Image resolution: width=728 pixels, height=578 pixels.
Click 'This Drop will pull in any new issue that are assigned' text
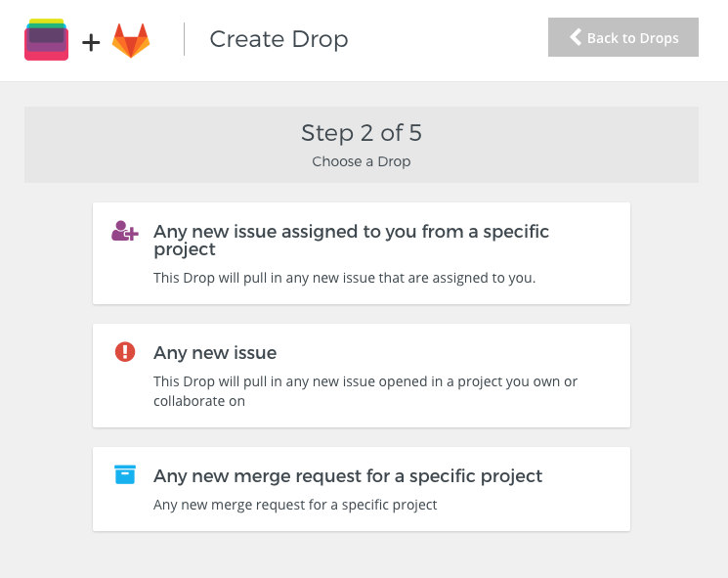345,278
